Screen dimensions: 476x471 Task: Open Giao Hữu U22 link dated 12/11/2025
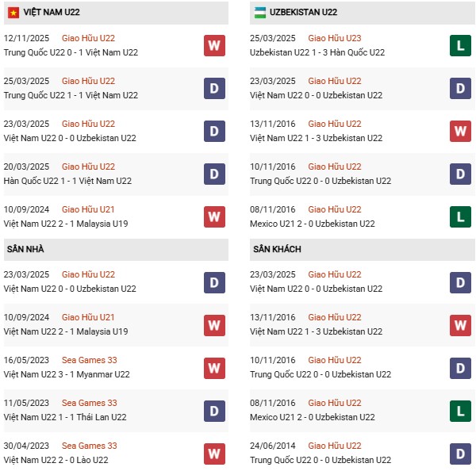88,38
